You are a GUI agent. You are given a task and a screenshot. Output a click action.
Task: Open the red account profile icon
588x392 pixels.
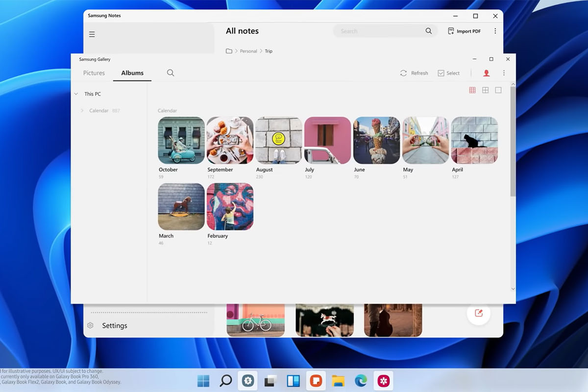(x=486, y=73)
